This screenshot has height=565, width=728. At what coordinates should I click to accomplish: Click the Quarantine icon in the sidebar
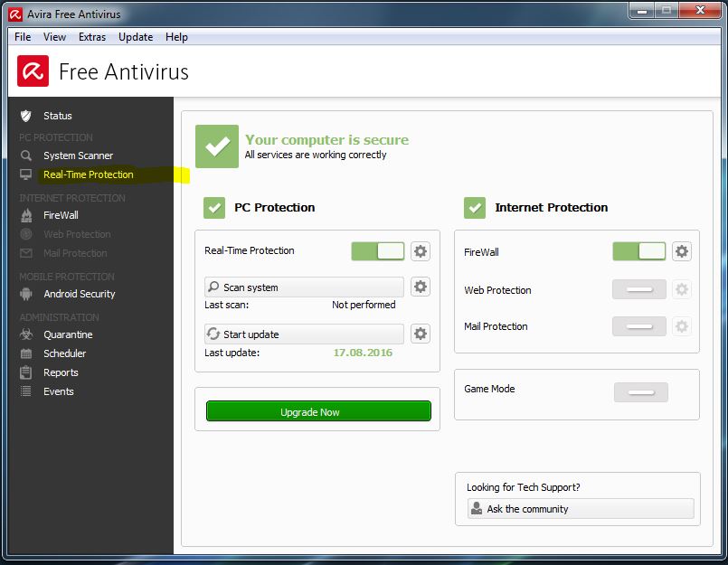coord(27,334)
